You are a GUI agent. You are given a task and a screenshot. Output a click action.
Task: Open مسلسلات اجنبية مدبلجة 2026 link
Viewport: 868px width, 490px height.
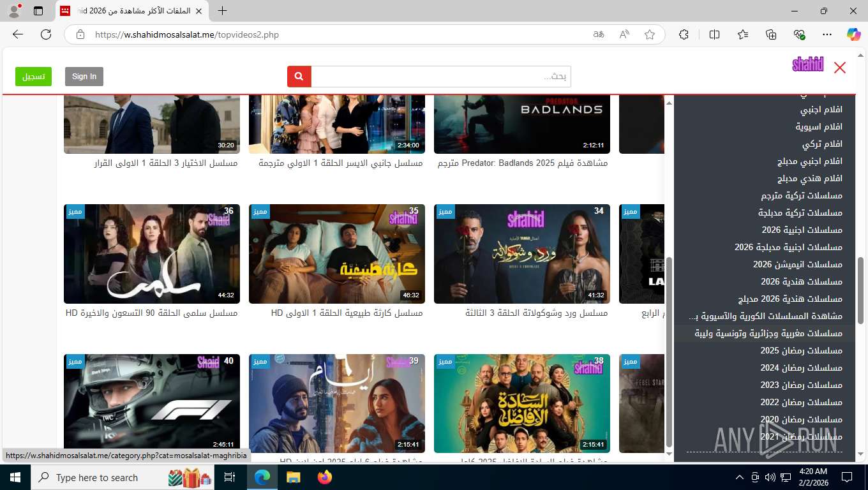(x=788, y=248)
